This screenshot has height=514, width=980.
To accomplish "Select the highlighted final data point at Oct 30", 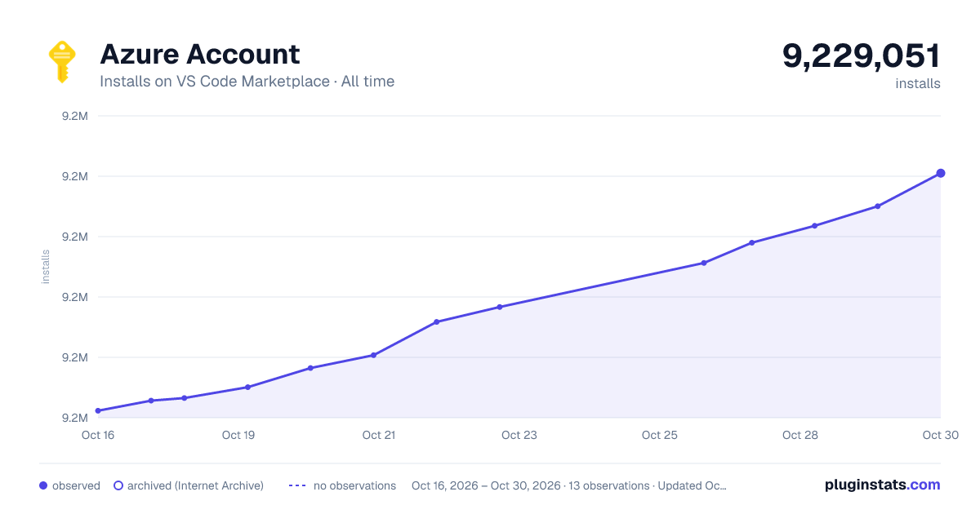I will pyautogui.click(x=941, y=173).
